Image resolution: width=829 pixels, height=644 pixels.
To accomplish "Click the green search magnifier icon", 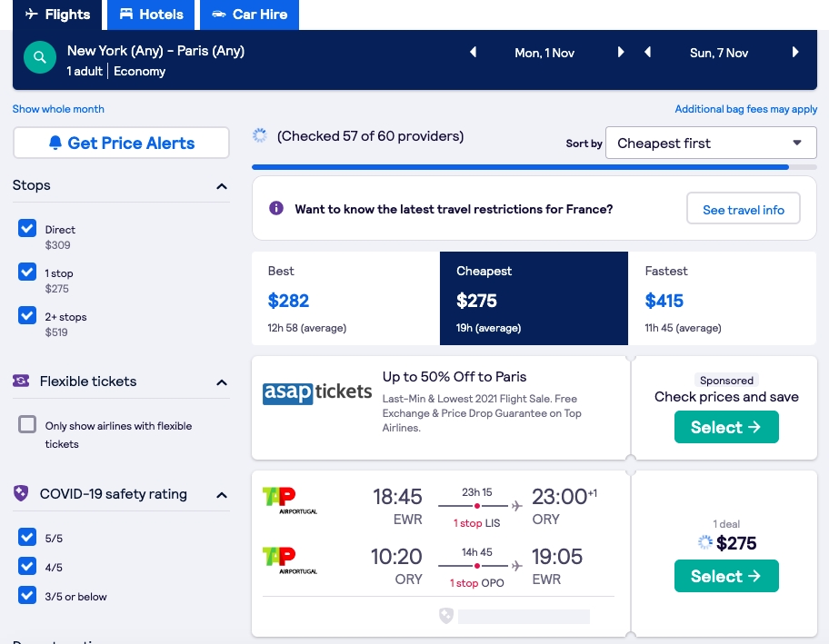I will pyautogui.click(x=40, y=57).
